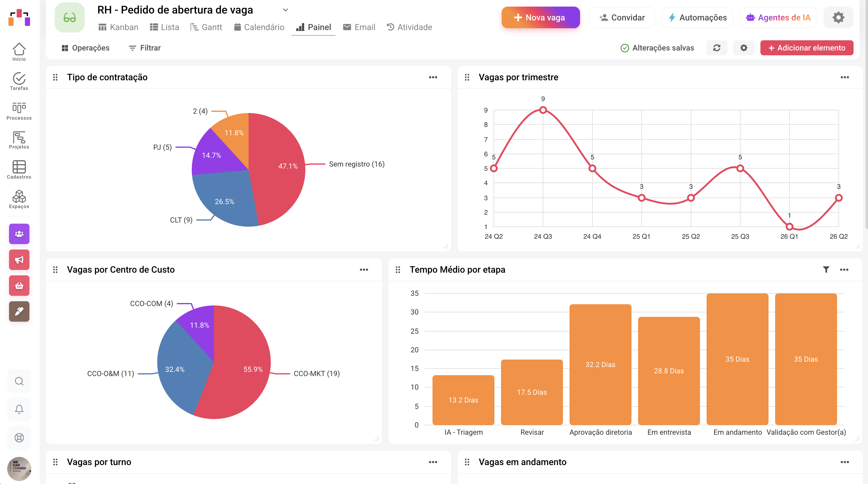Open Processos in the sidebar
Image resolution: width=868 pixels, height=484 pixels.
point(19,111)
